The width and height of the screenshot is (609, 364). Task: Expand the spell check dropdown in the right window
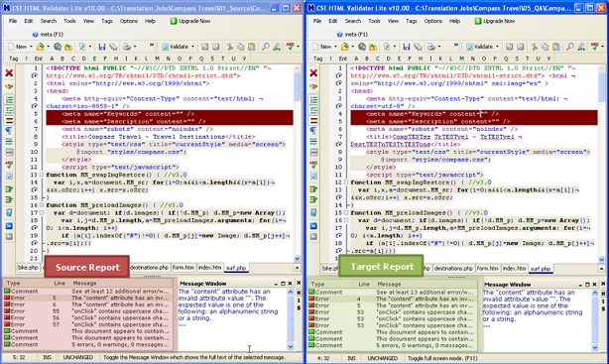pos(602,47)
